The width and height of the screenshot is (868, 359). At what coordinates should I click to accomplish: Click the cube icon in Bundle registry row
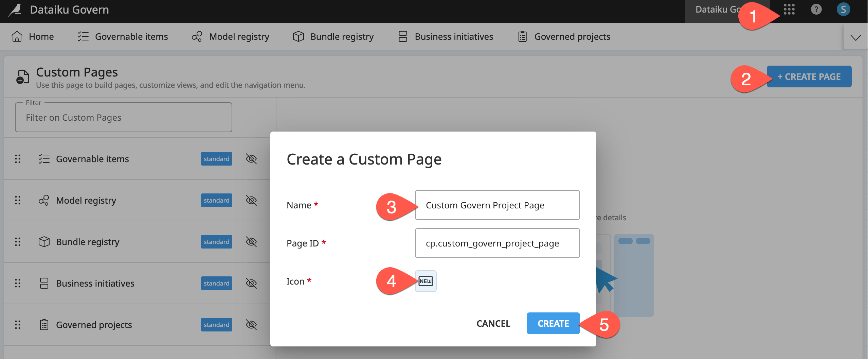44,242
